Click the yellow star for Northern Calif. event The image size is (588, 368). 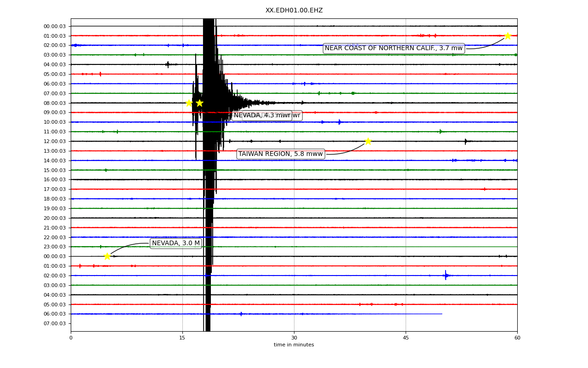pyautogui.click(x=508, y=36)
